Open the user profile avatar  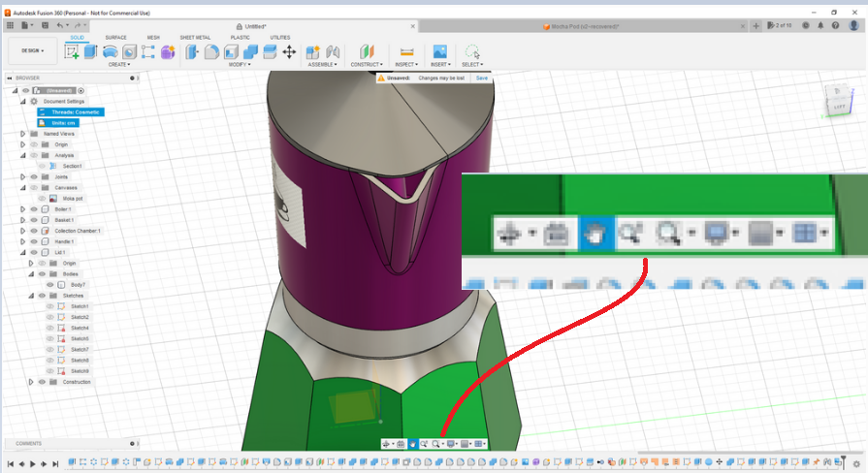coord(854,25)
